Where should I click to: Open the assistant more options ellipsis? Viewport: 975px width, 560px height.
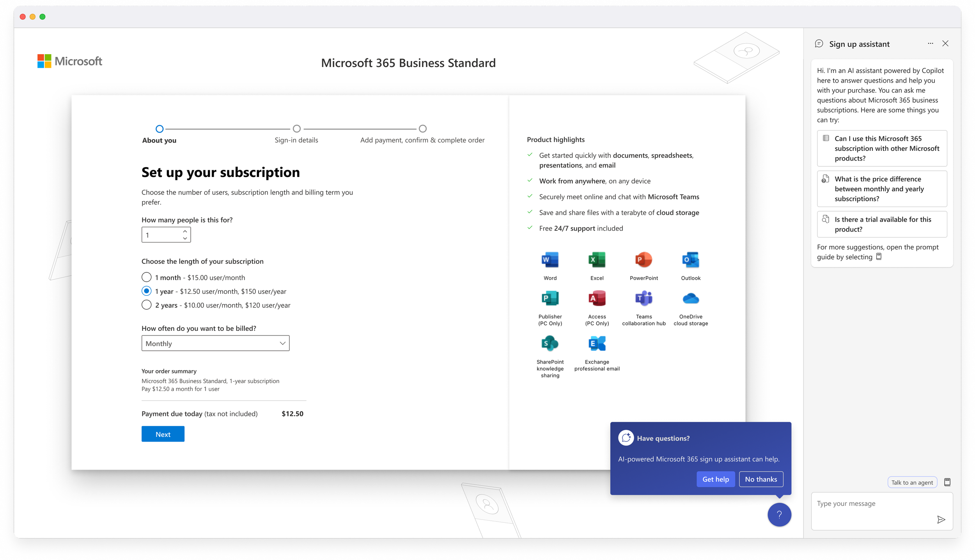(x=931, y=44)
